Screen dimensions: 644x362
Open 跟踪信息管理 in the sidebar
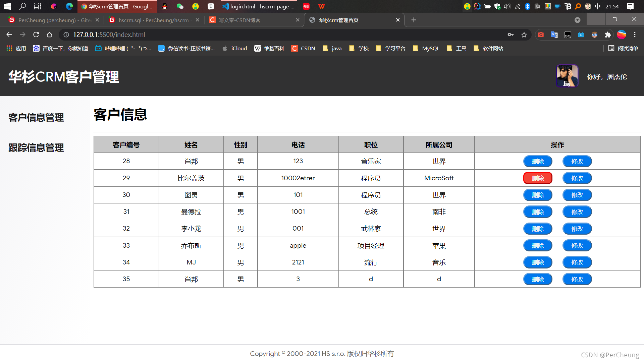(x=36, y=148)
